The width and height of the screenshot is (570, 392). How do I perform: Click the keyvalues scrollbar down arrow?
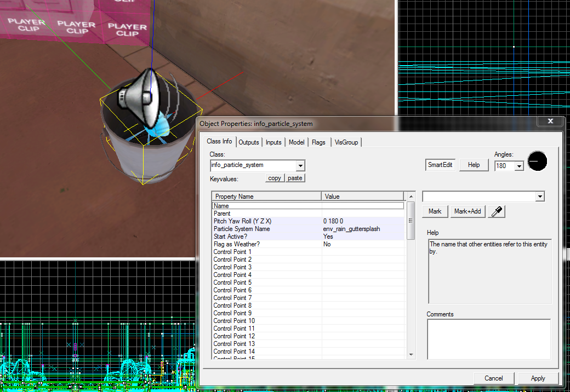[411, 355]
